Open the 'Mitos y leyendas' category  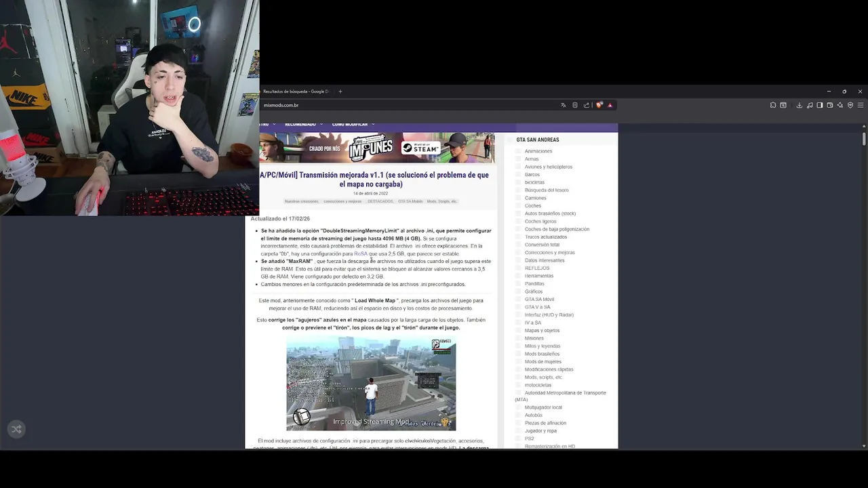[542, 346]
